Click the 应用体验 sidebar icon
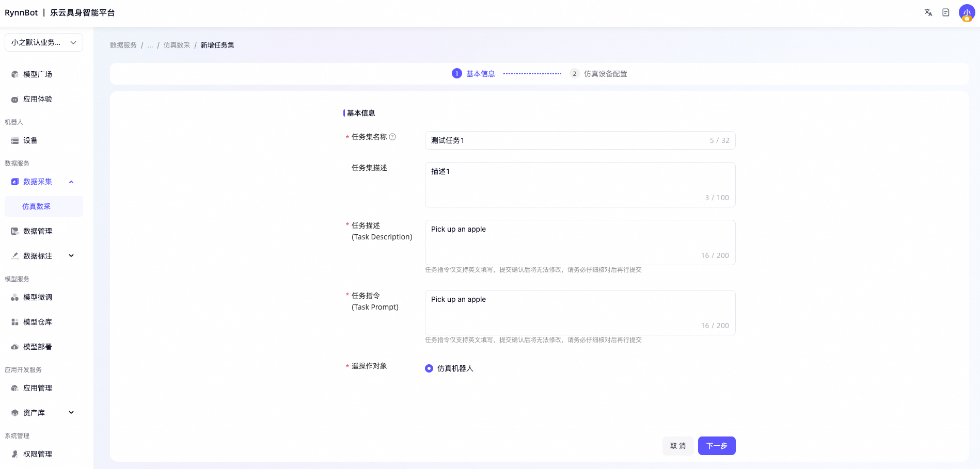The width and height of the screenshot is (980, 469). point(15,99)
